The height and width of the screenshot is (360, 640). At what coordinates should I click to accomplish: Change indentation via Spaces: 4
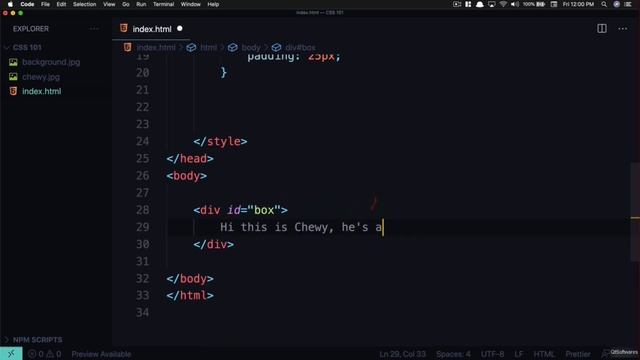pos(453,354)
